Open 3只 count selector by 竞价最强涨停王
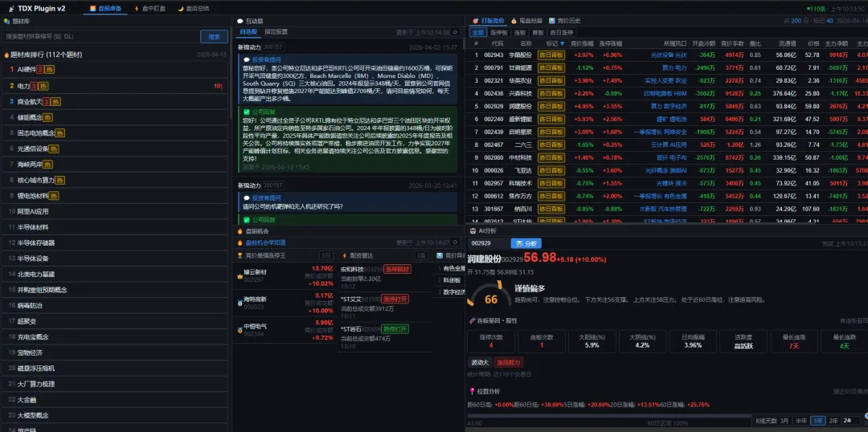Image resolution: width=868 pixels, height=432 pixels. [326, 255]
